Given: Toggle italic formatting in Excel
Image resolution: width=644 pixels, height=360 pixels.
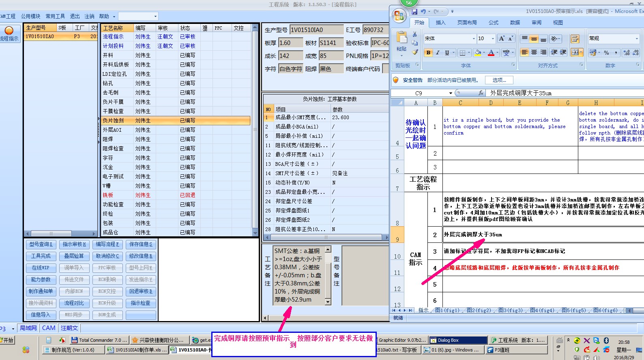Looking at the screenshot, I should click(x=438, y=52).
